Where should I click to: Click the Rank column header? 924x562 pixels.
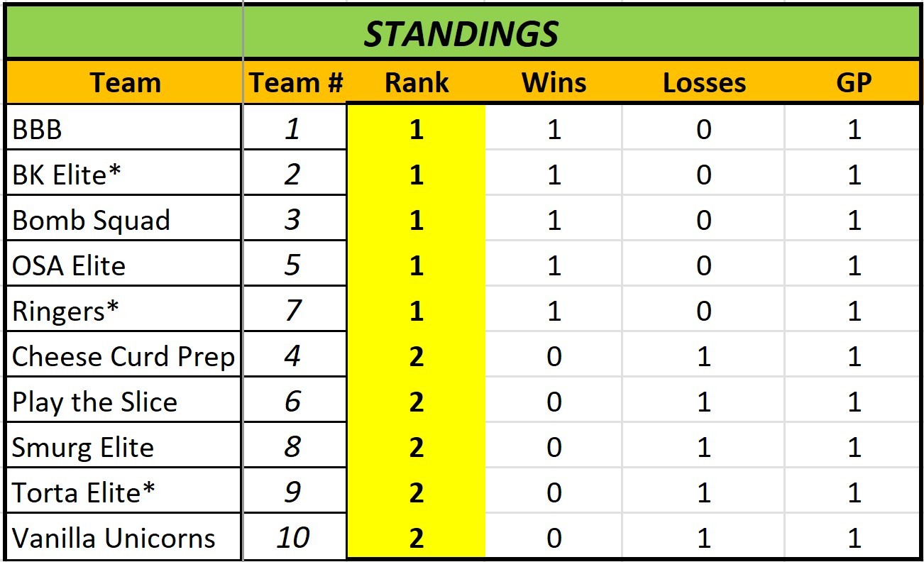coord(417,83)
